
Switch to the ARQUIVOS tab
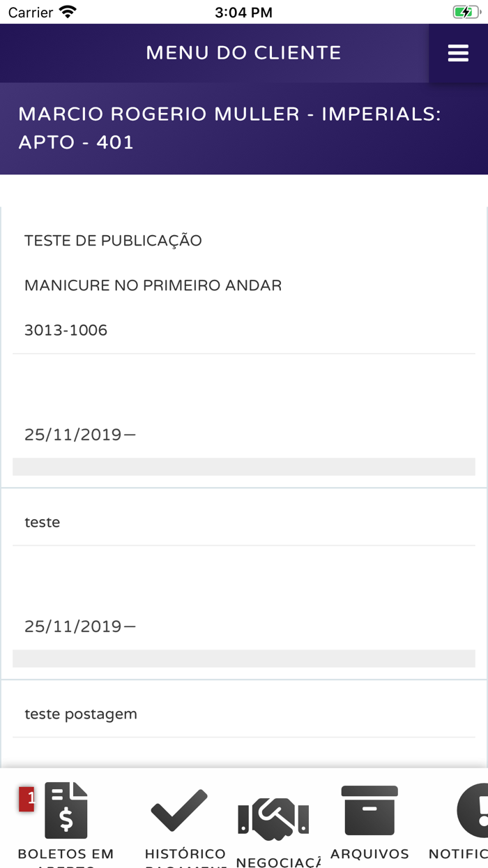(369, 853)
